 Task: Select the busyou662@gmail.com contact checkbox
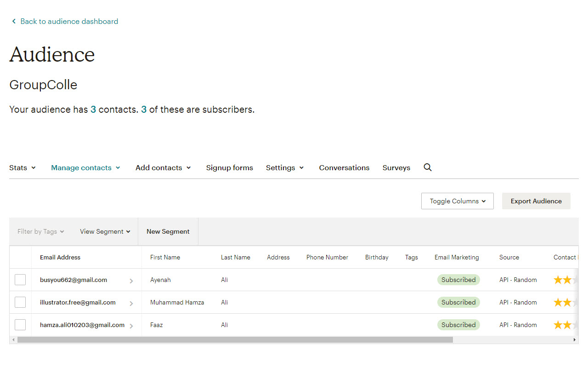[20, 280]
